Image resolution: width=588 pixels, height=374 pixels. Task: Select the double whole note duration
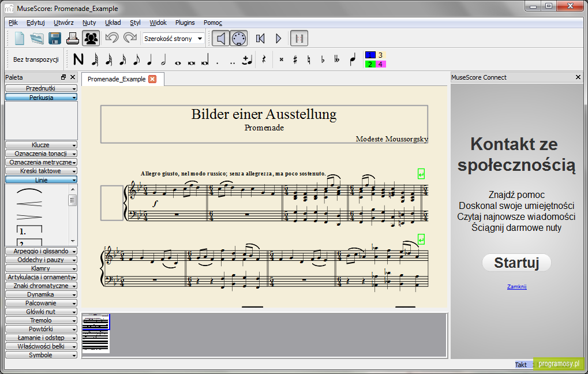tap(191, 62)
